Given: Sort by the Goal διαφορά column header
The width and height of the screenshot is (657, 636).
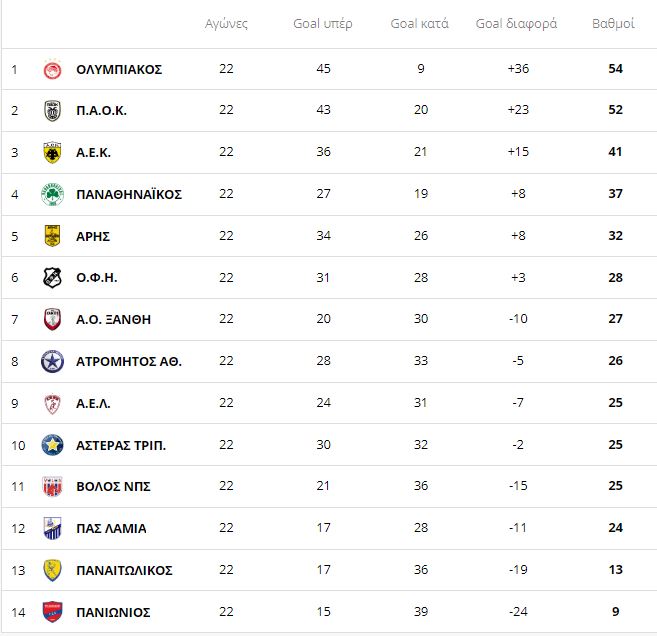Looking at the screenshot, I should point(516,23).
